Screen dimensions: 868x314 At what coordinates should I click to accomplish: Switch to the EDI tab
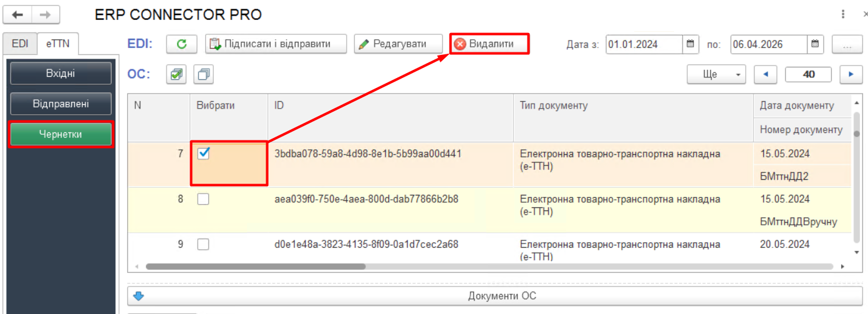pos(20,44)
